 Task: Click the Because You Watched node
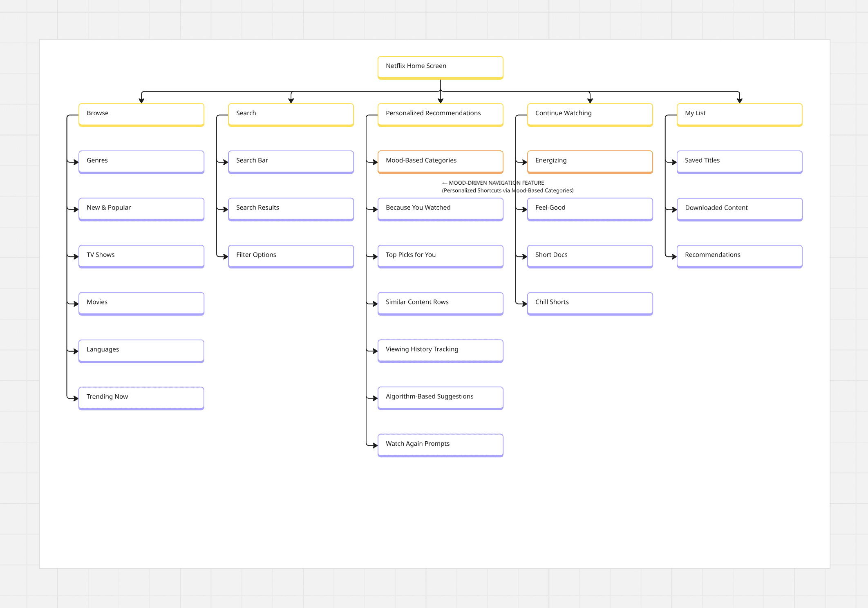coord(440,209)
